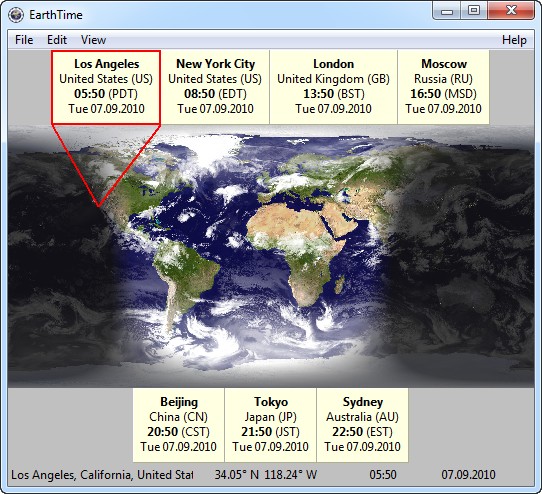Maximize the EarthTime window

(474, 11)
